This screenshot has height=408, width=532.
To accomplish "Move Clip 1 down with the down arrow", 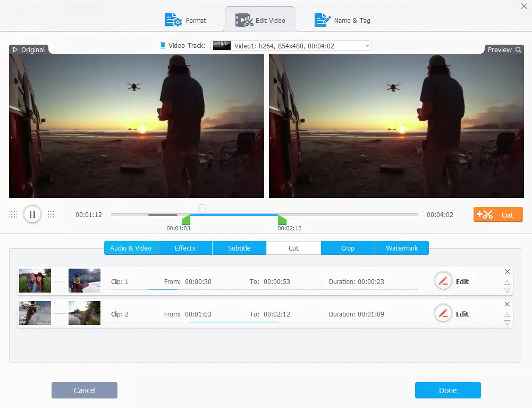I will click(507, 290).
